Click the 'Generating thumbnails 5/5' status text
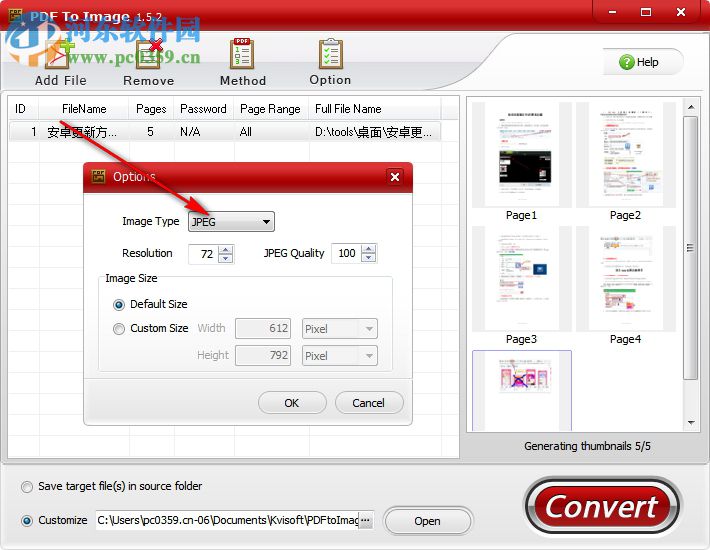 pyautogui.click(x=587, y=446)
